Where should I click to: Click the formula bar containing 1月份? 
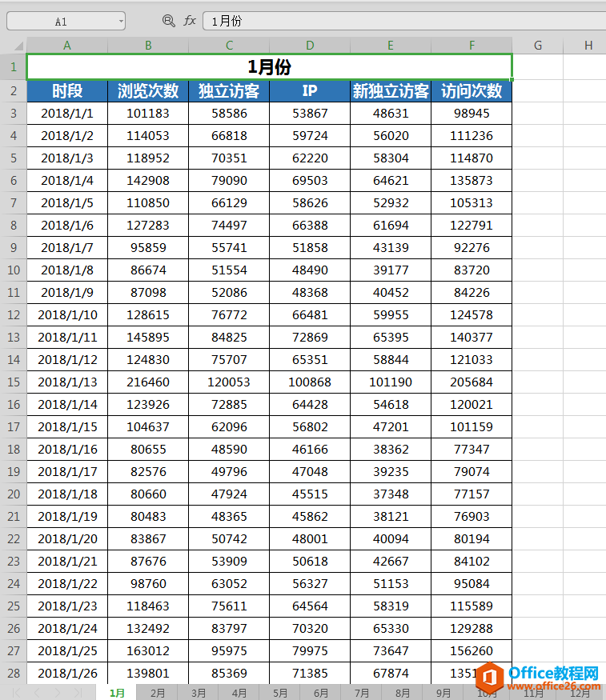[404, 21]
